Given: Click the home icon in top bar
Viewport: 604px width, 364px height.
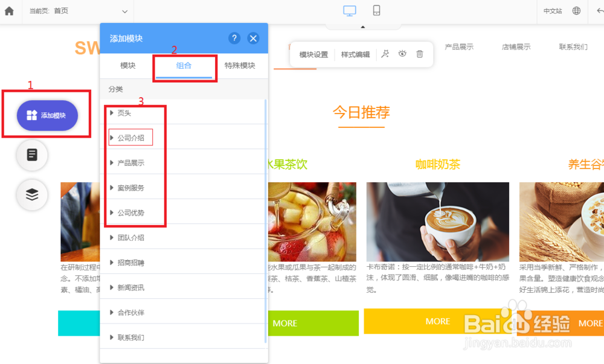Looking at the screenshot, I should (x=9, y=11).
